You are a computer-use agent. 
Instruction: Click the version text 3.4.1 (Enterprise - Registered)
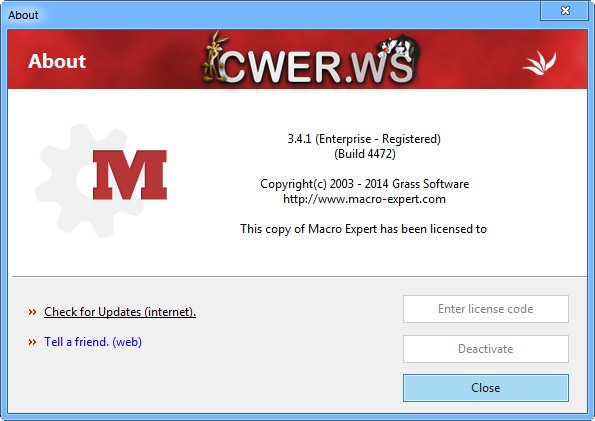364,139
